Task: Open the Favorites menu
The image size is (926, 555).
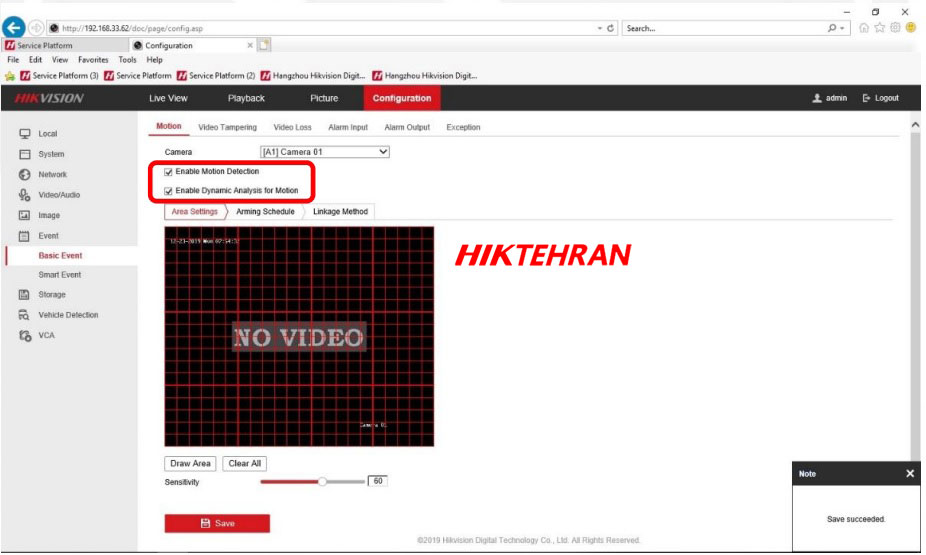Action: tap(93, 60)
